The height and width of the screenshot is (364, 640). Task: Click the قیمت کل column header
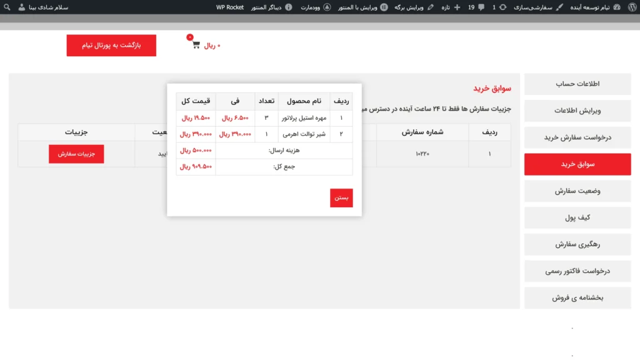[196, 101]
